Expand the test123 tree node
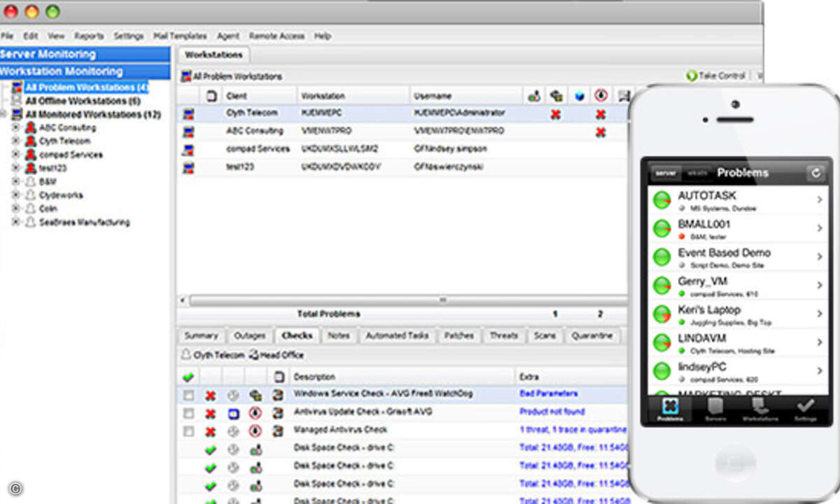The height and width of the screenshot is (504, 840). (16, 169)
